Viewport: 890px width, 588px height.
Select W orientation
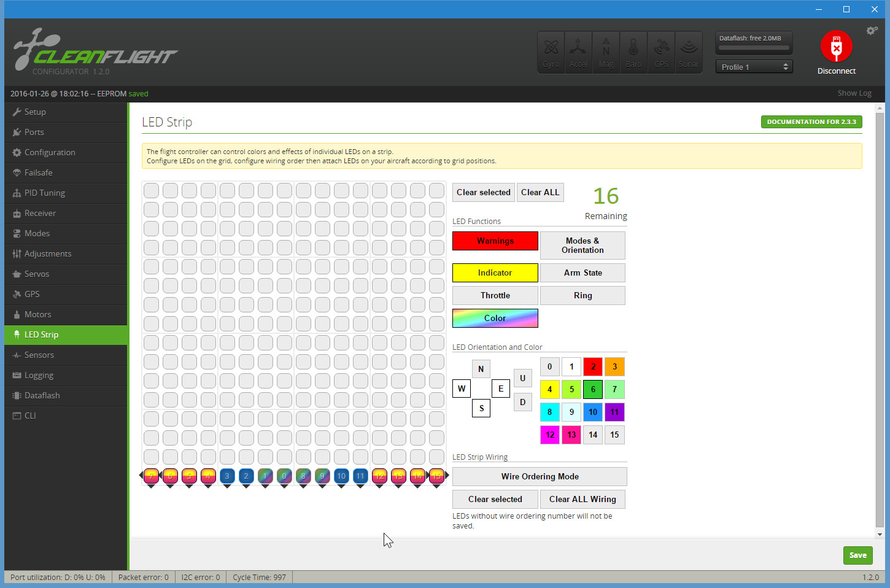click(462, 389)
